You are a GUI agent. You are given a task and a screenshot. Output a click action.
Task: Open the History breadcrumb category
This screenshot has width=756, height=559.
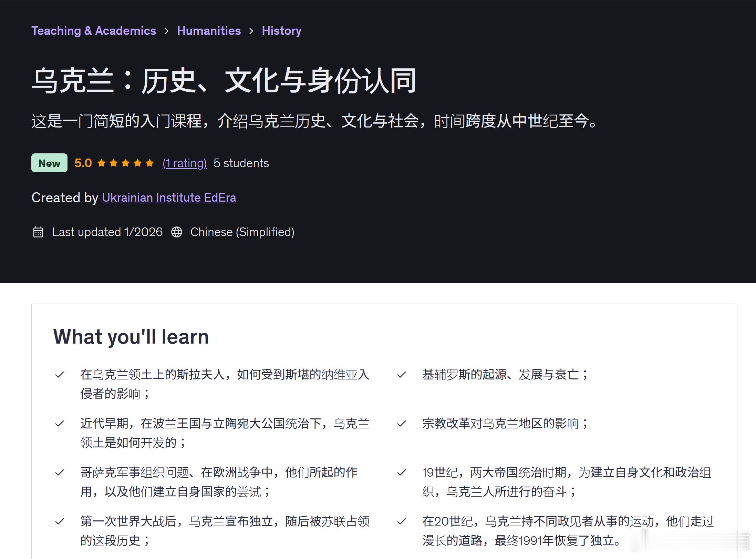pyautogui.click(x=281, y=31)
